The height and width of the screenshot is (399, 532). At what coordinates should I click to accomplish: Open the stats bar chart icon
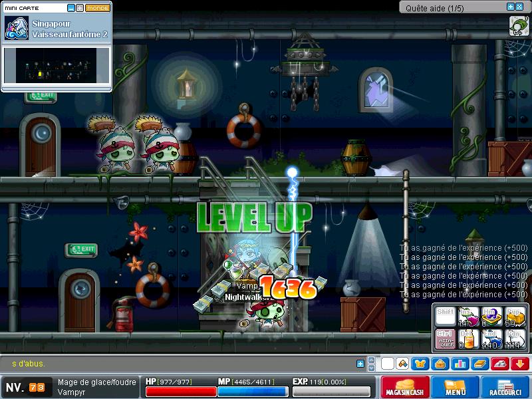(x=460, y=364)
